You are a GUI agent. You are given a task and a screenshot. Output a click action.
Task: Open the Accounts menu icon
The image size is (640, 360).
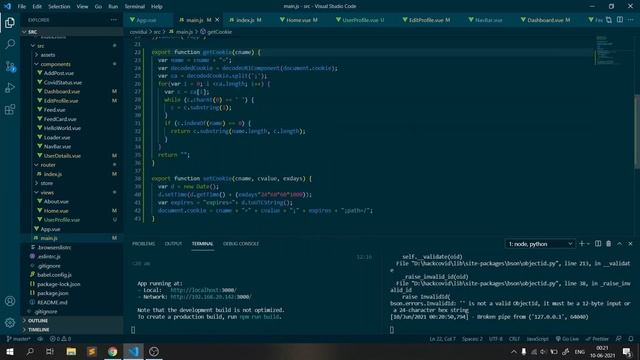coord(10,301)
